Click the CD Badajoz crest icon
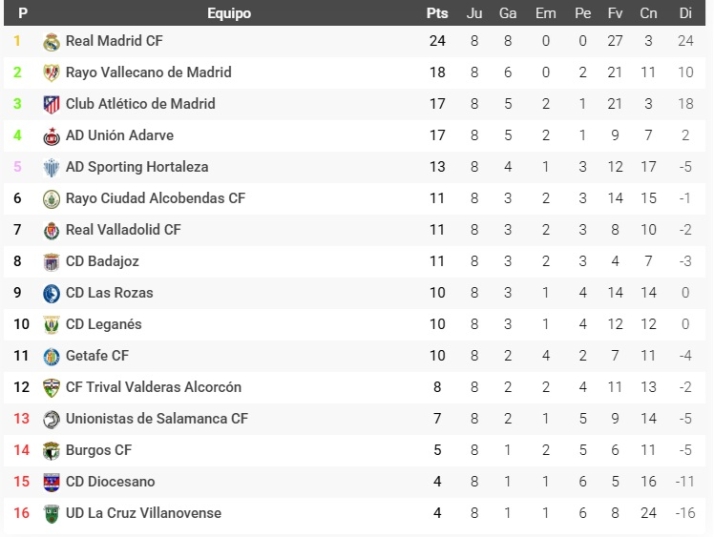 (x=52, y=262)
